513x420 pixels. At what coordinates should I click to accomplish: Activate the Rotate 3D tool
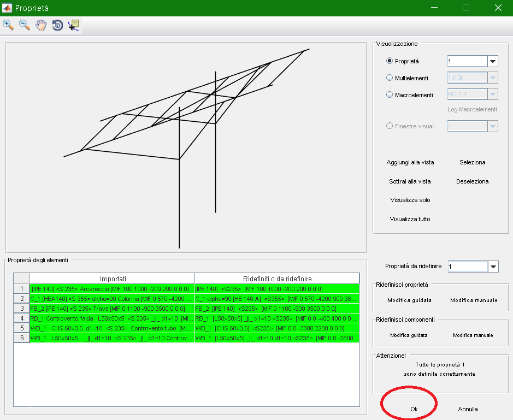57,25
